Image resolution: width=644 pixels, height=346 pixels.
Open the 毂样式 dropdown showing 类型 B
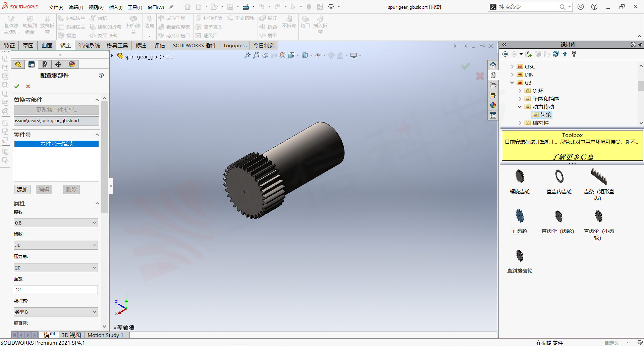click(56, 312)
